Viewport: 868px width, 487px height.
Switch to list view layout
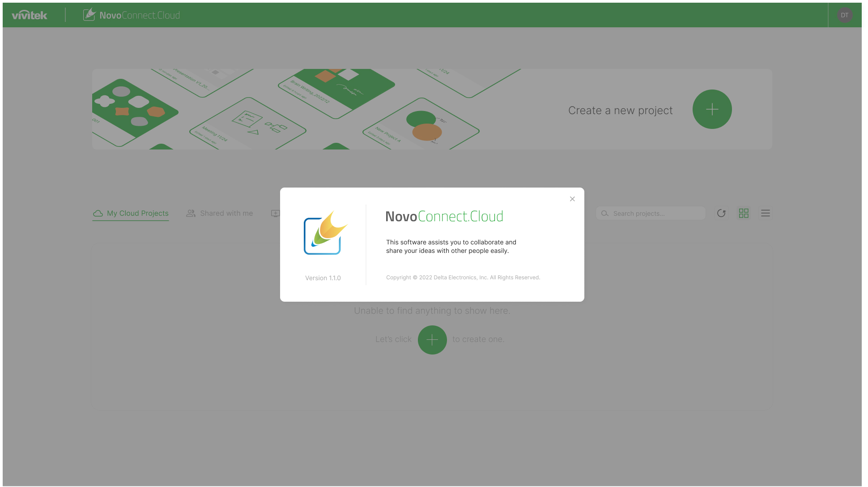click(766, 214)
